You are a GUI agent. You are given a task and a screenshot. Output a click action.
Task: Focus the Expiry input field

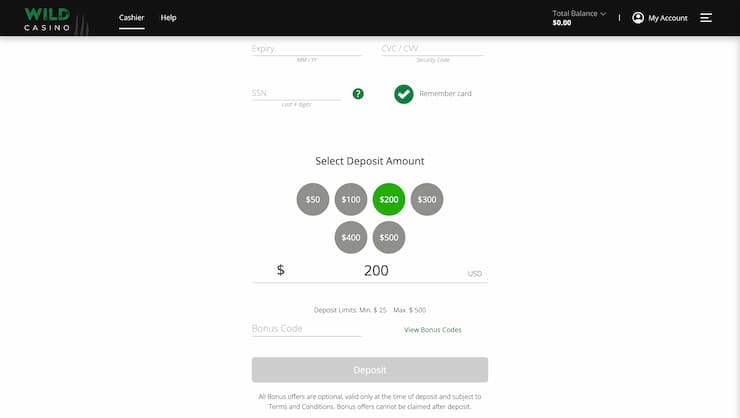[306, 49]
